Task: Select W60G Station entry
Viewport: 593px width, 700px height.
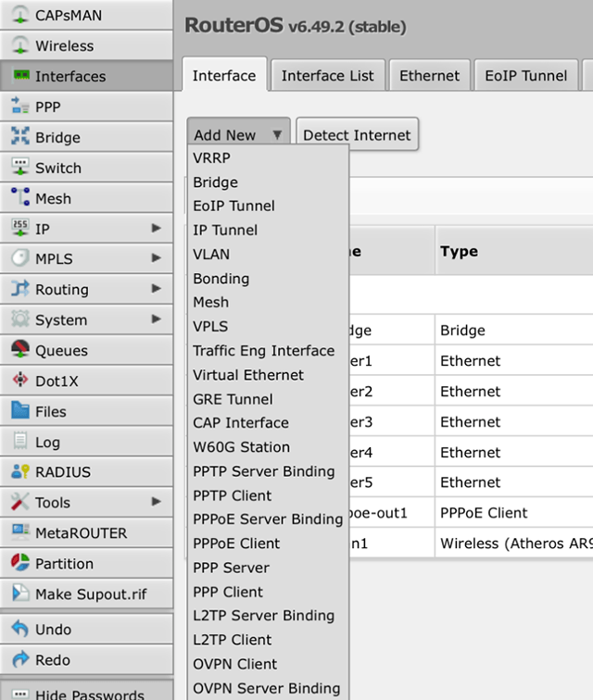Action: (268, 447)
